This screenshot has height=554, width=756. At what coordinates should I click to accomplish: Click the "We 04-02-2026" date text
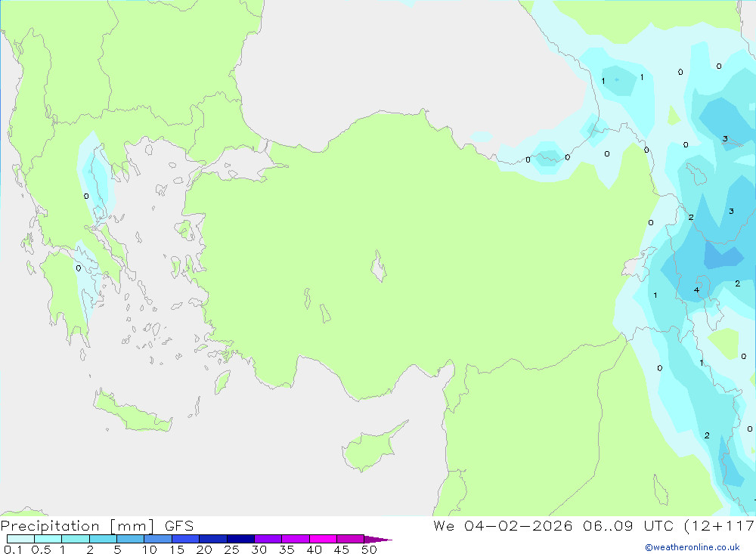click(503, 525)
